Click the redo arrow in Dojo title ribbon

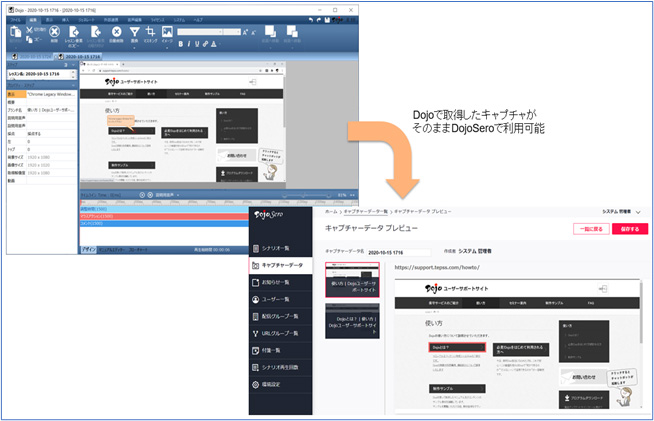click(x=319, y=20)
